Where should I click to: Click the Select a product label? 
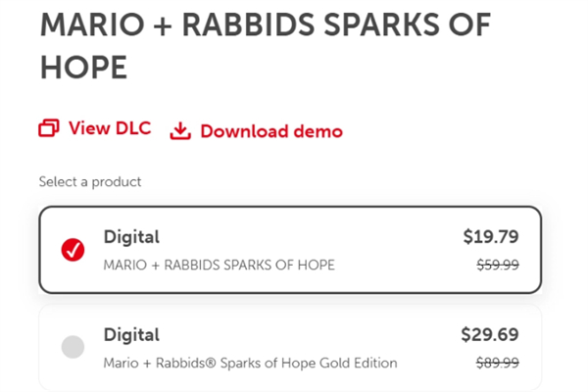[90, 182]
